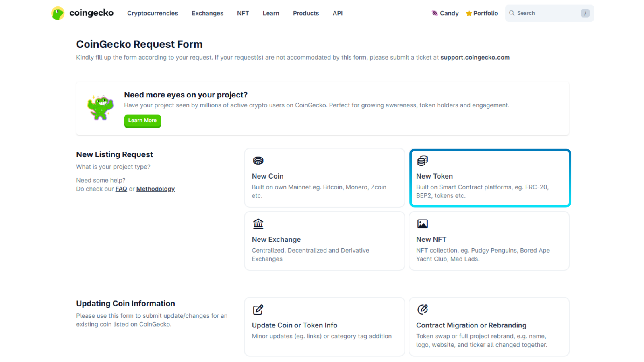
Task: Click the New Token stacked coins icon
Action: click(x=422, y=160)
